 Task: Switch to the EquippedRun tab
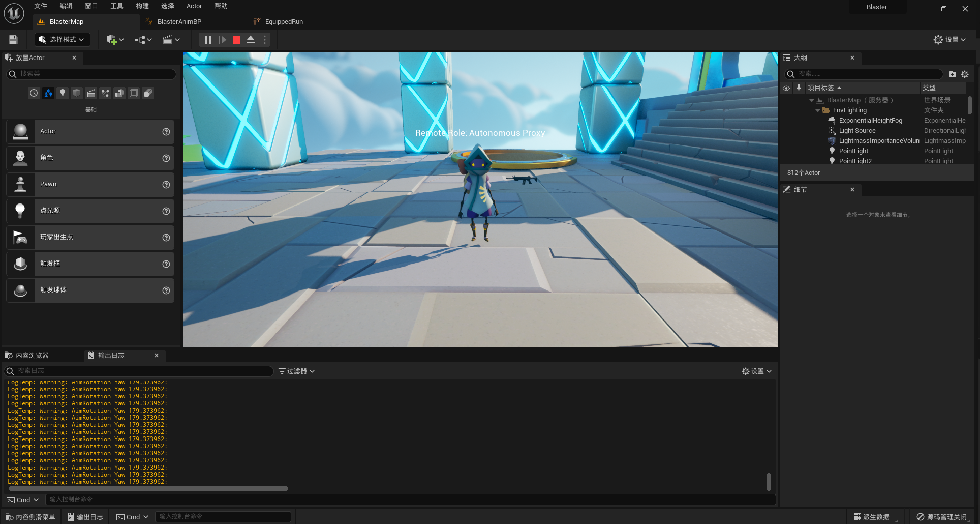pos(284,22)
